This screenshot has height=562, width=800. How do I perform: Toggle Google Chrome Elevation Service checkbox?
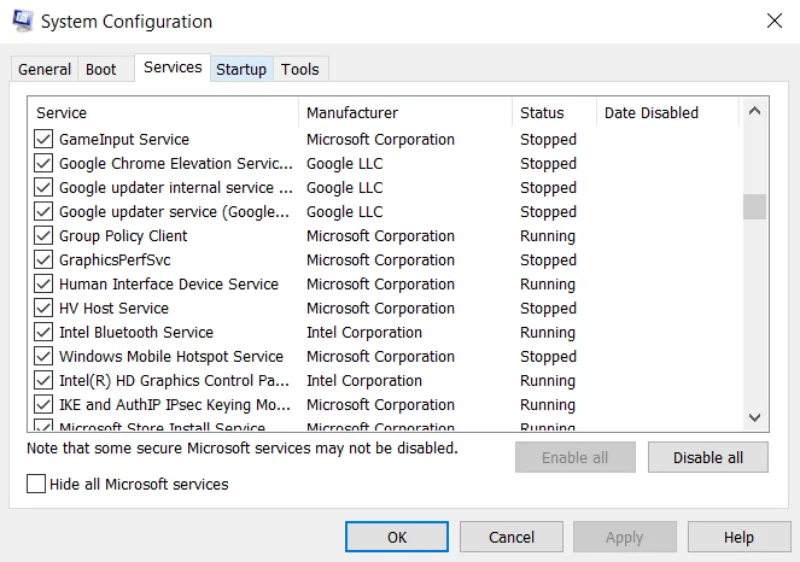[43, 163]
